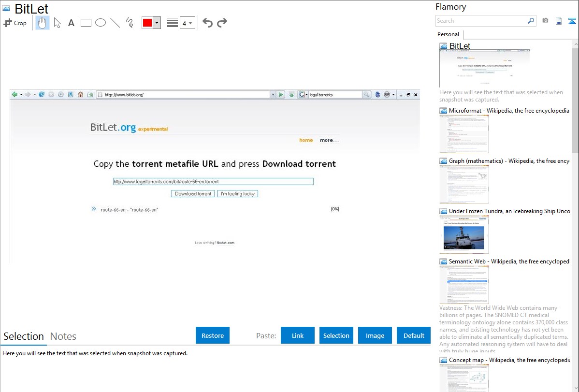Image resolution: width=579 pixels, height=392 pixels.
Task: Click the line thickness icon
Action: 173,23
